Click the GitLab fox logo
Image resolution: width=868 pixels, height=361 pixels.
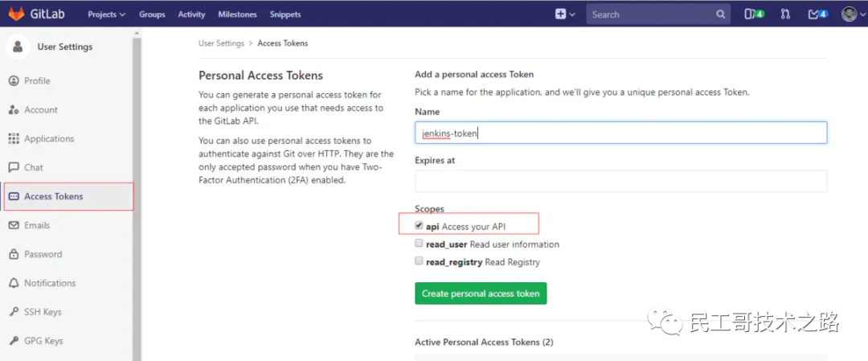pos(16,14)
